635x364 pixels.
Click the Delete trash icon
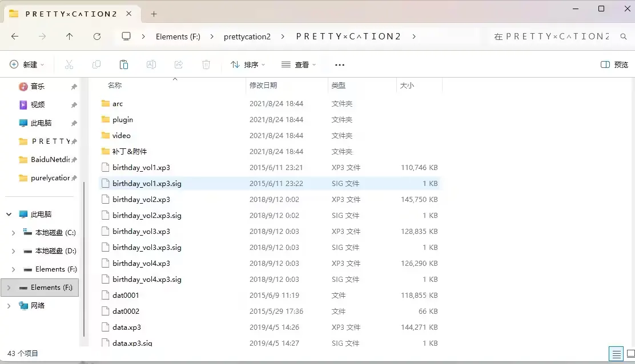(206, 64)
